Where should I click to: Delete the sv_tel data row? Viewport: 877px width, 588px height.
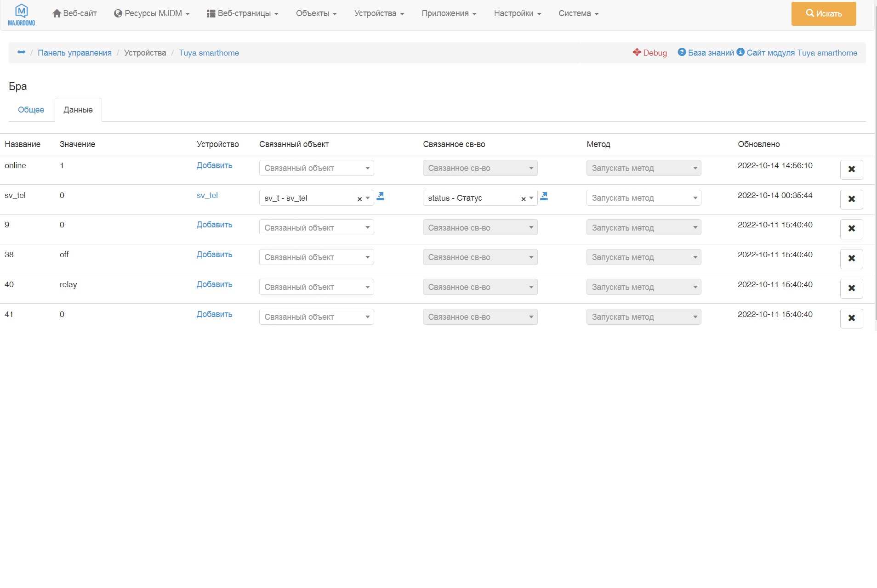point(851,199)
